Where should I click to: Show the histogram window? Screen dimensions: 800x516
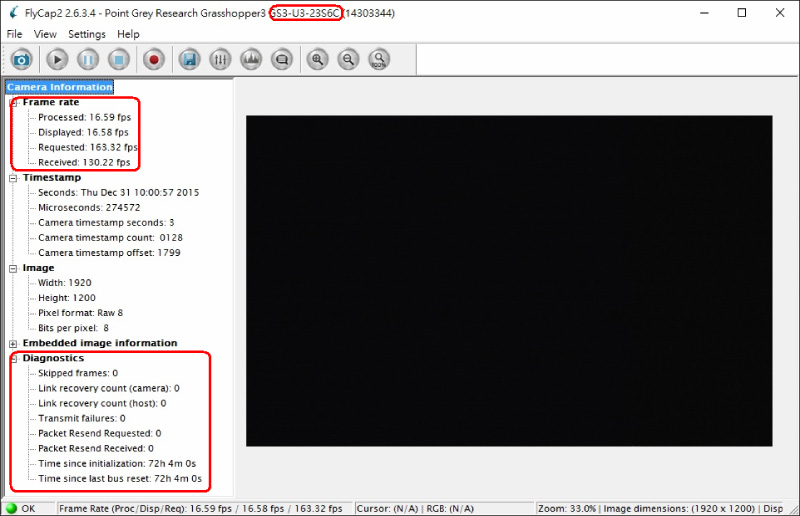pos(252,60)
